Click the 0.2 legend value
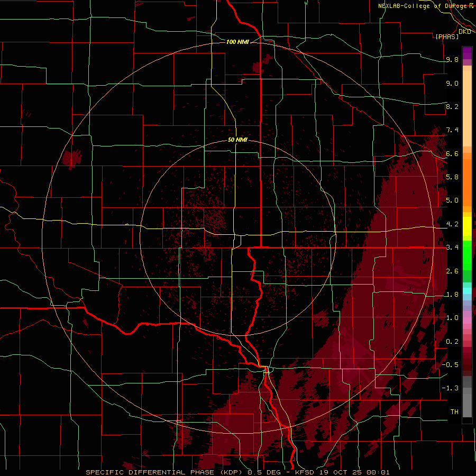The height and width of the screenshot is (476, 476). (x=452, y=342)
